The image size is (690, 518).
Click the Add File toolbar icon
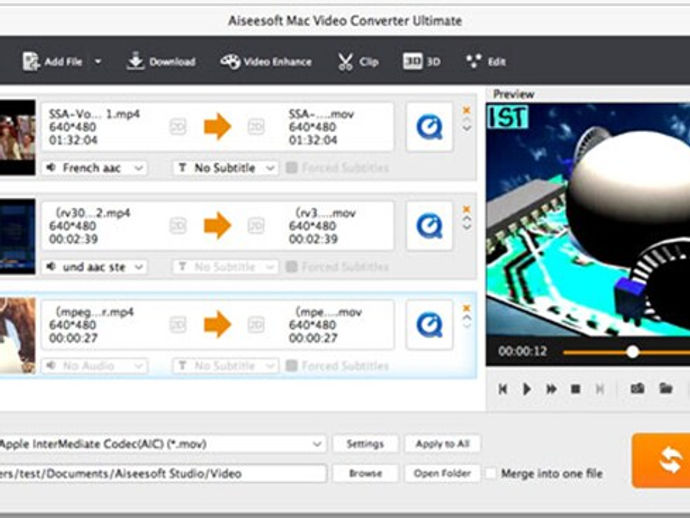click(31, 61)
